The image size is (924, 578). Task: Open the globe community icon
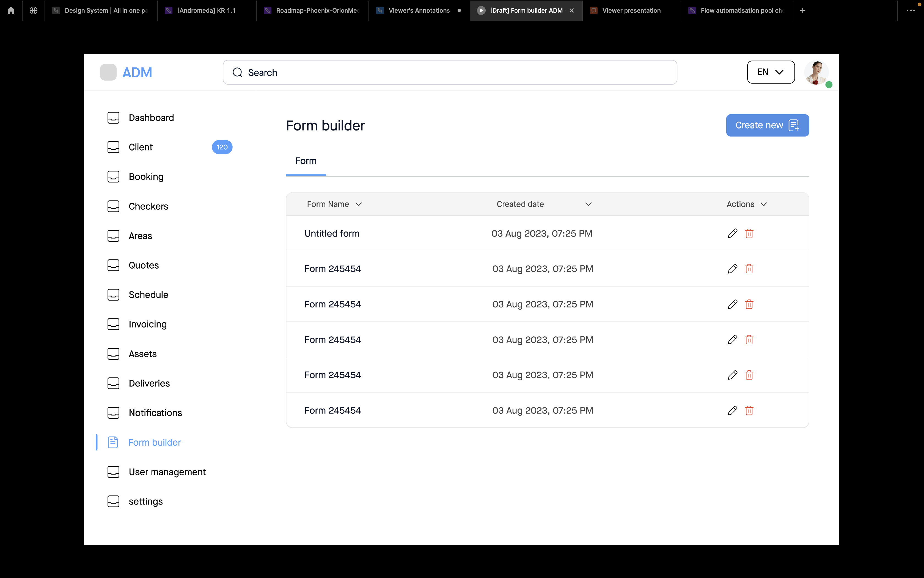click(x=34, y=11)
